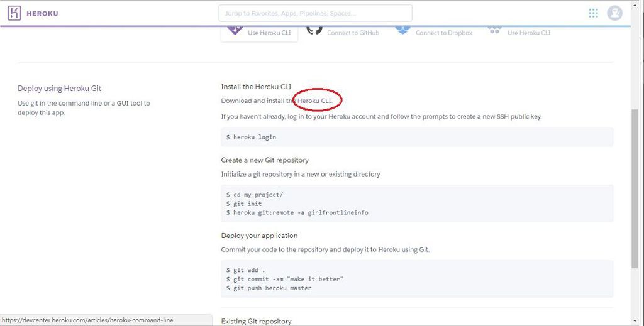644x326 pixels.
Task: Click the vertical scrollbar thumb
Action: (x=635, y=188)
